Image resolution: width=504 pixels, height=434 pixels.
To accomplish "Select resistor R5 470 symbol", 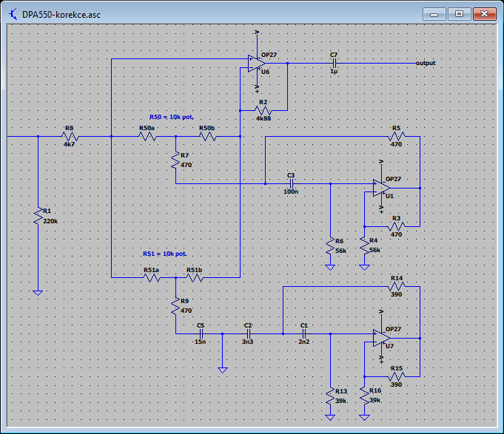I will pos(397,137).
